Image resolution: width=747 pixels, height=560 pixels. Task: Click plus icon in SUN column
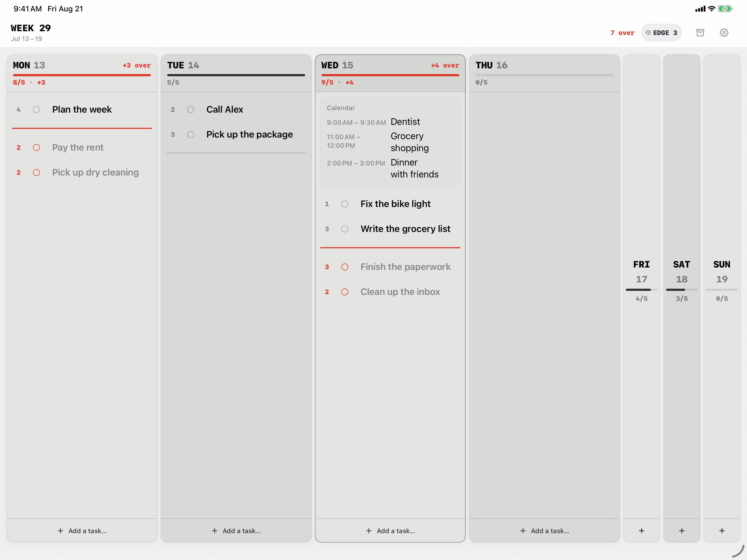pos(722,531)
